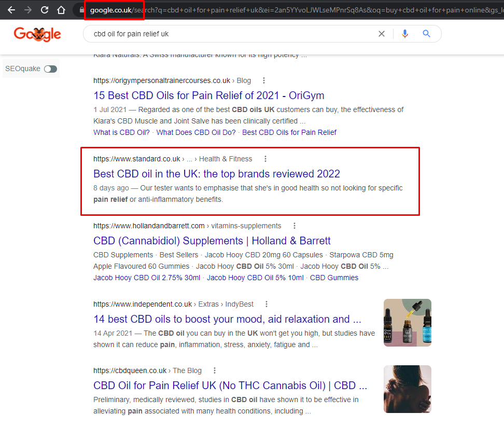Go forward one page

tap(29, 9)
